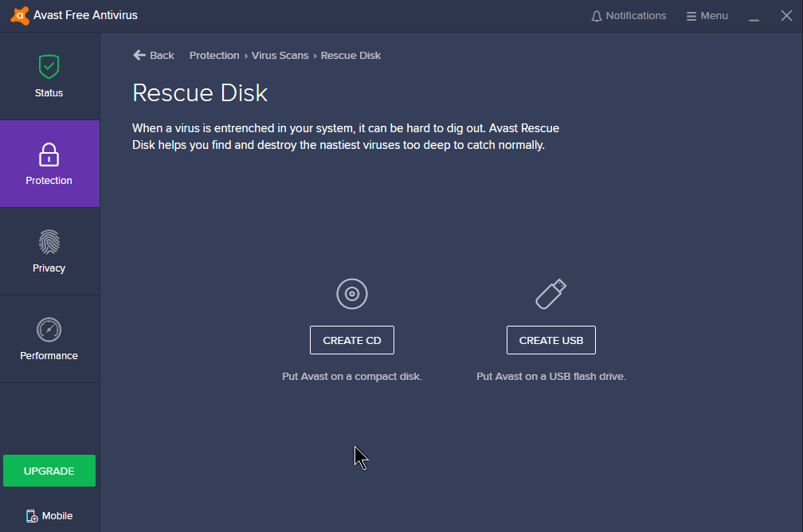Click the Rescue Disk page heading

click(200, 92)
